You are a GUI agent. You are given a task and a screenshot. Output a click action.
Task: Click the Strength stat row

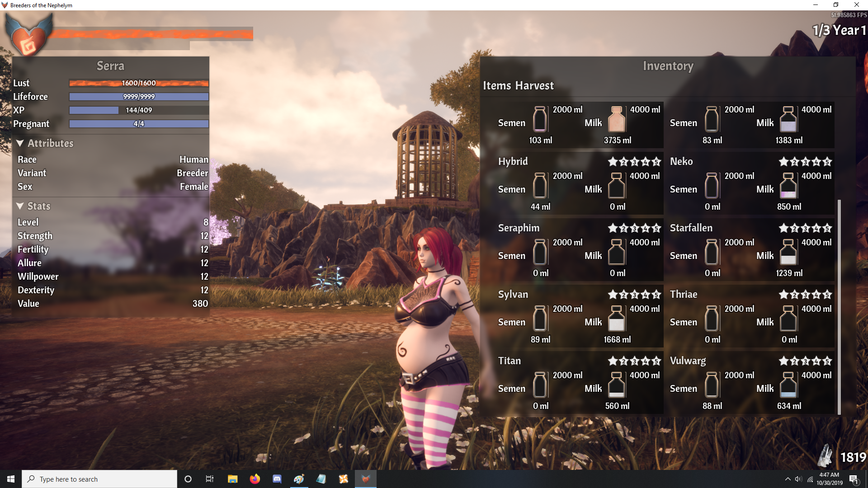[113, 236]
